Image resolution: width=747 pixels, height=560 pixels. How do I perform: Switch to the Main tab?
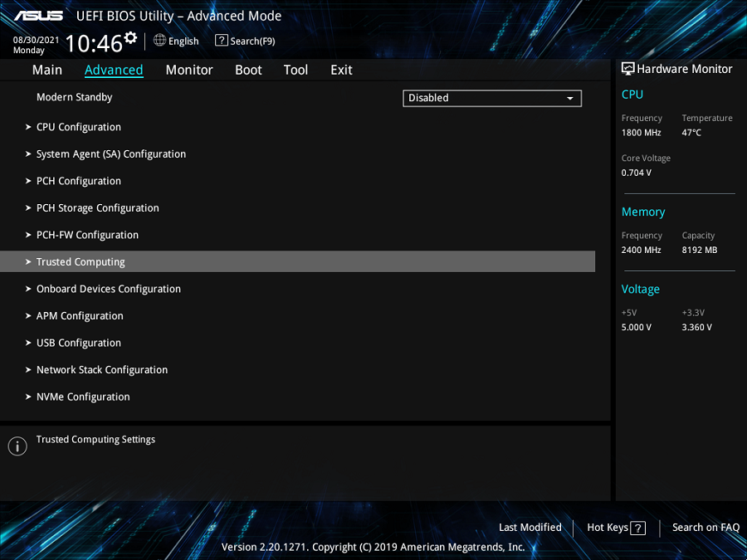(x=47, y=70)
